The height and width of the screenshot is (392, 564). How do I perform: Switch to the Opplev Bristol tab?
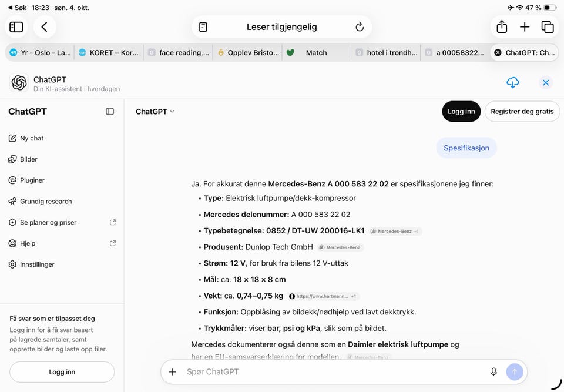point(248,52)
